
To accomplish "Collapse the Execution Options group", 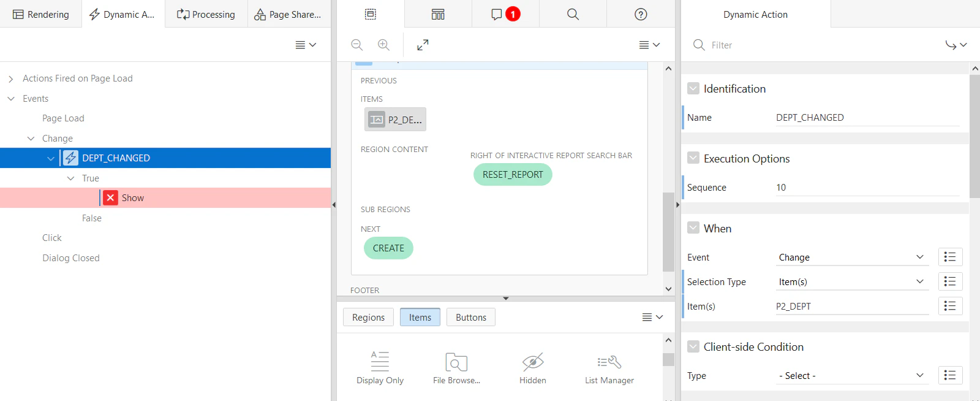I will (693, 159).
